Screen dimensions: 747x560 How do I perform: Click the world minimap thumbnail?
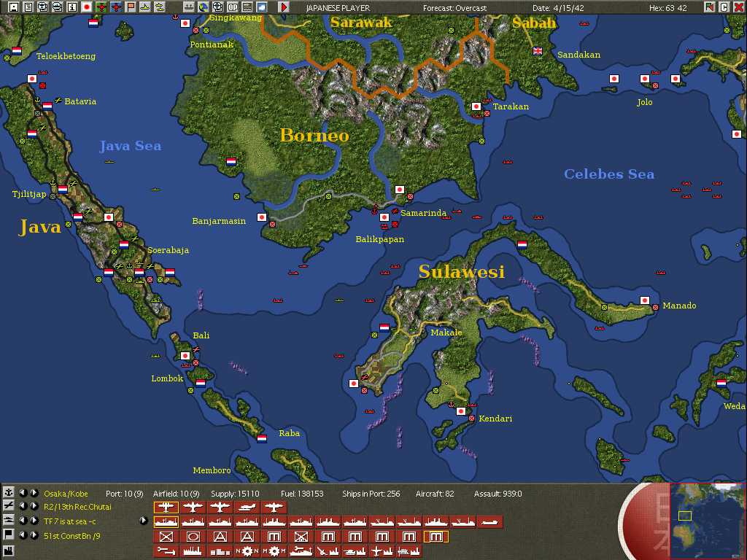click(x=707, y=521)
